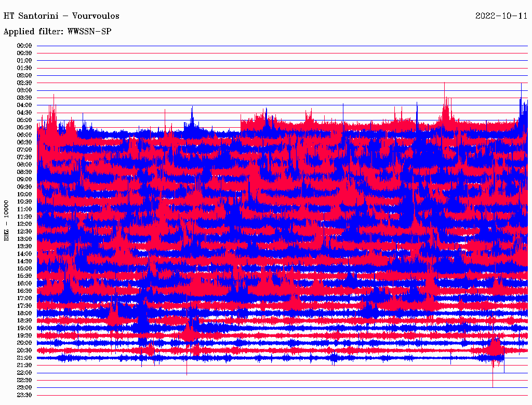Select the 04:30 time label
532x405 pixels.
[x=24, y=113]
